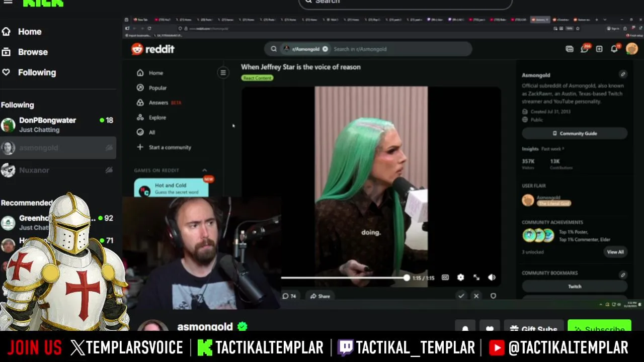644x362 pixels.
Task: Collapse Games on Reddit section
Action: tap(204, 170)
